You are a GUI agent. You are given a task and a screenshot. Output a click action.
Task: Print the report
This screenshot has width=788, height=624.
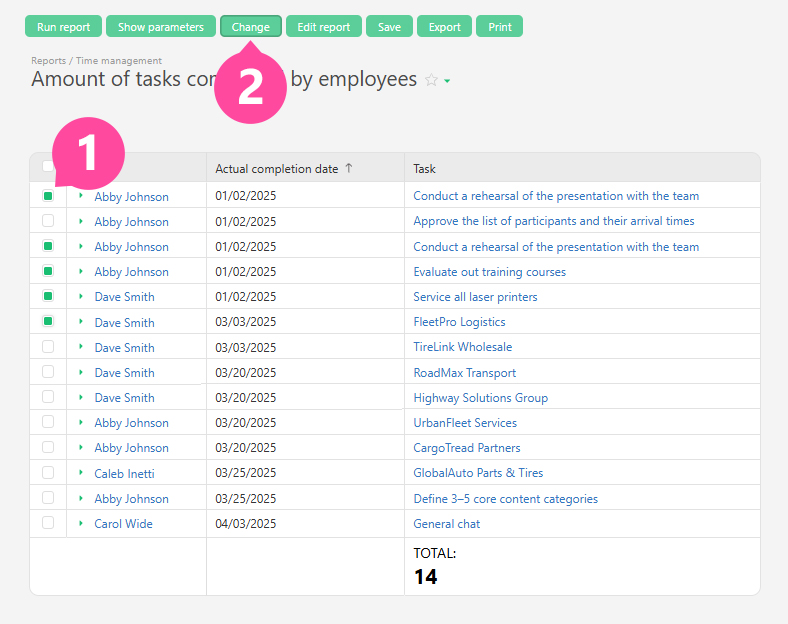coord(500,27)
